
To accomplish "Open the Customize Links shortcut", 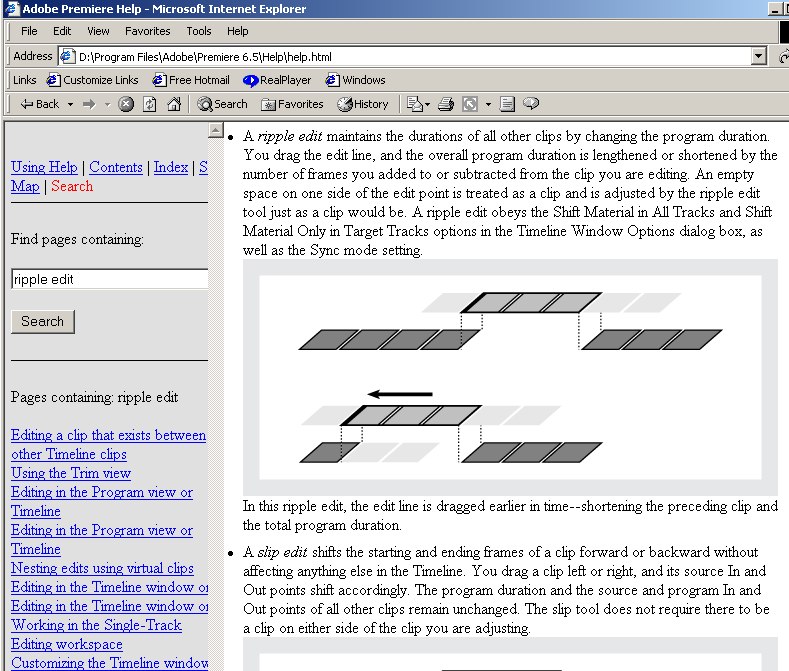I will (x=92, y=80).
